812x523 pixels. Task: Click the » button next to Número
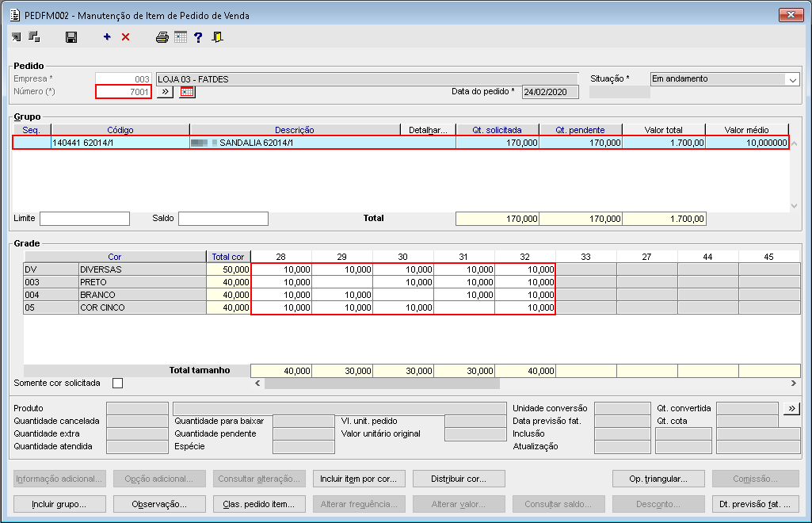(x=165, y=92)
